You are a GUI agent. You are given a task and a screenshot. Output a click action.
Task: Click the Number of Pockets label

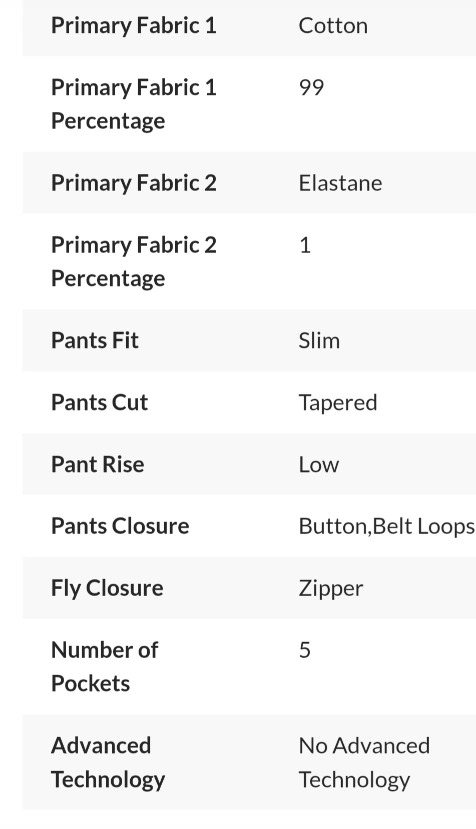click(x=105, y=666)
